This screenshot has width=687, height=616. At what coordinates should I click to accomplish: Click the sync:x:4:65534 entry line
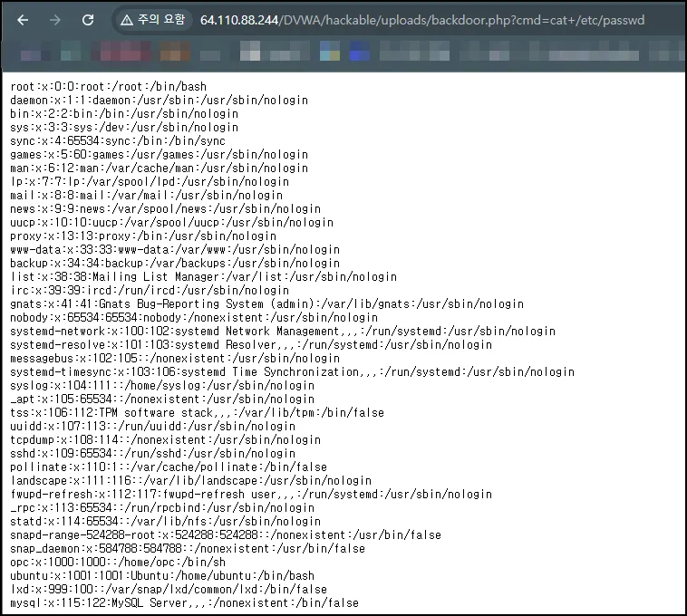pyautogui.click(x=118, y=141)
